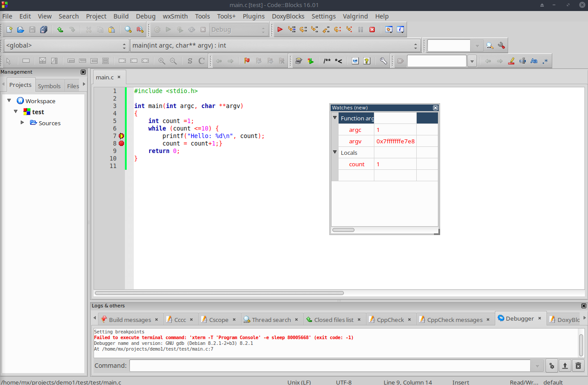
Task: Click the Stop debugger red X icon
Action: click(372, 29)
